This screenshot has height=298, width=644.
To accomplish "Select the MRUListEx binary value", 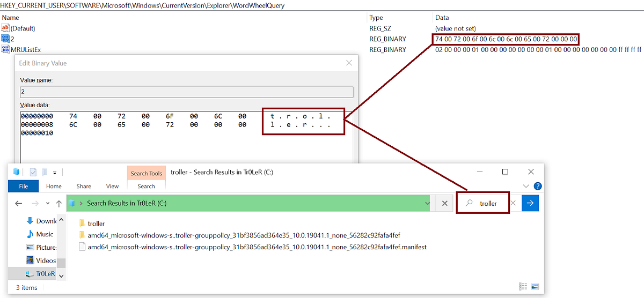I will 21,49.
